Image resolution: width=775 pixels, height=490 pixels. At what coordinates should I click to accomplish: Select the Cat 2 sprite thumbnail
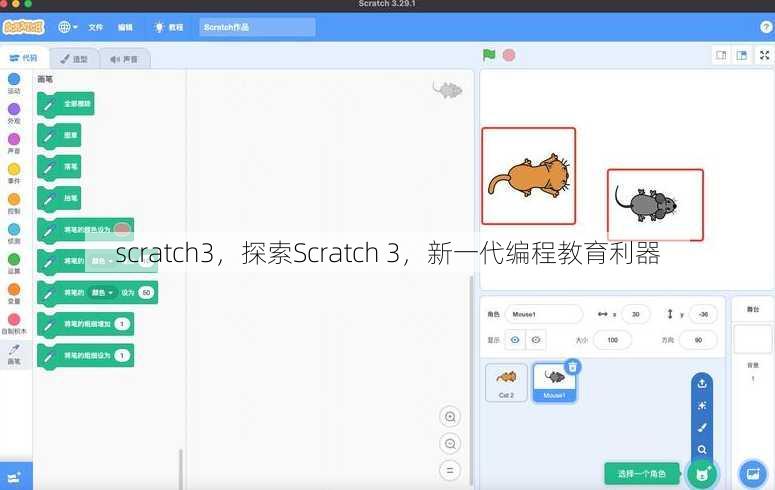point(506,383)
